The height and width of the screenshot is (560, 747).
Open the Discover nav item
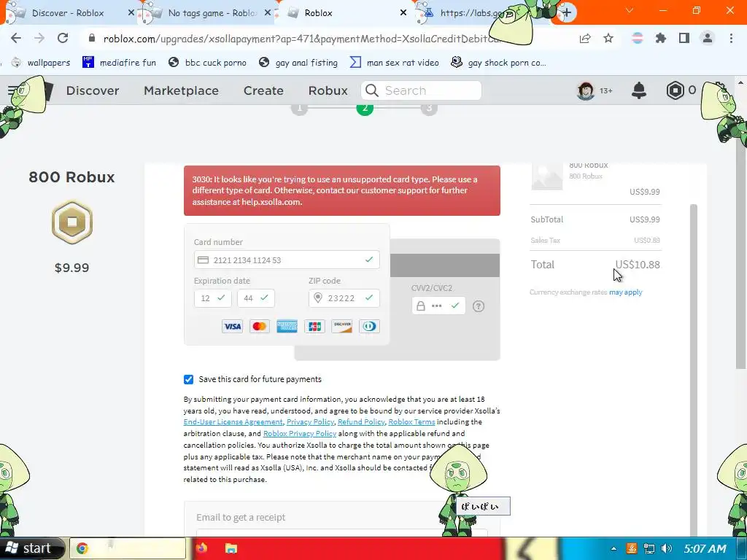coord(93,90)
